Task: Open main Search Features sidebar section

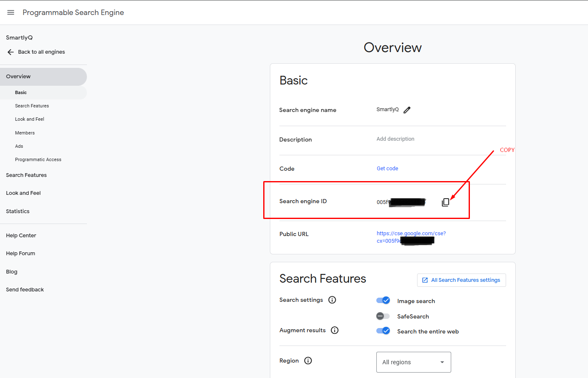Action: point(26,175)
